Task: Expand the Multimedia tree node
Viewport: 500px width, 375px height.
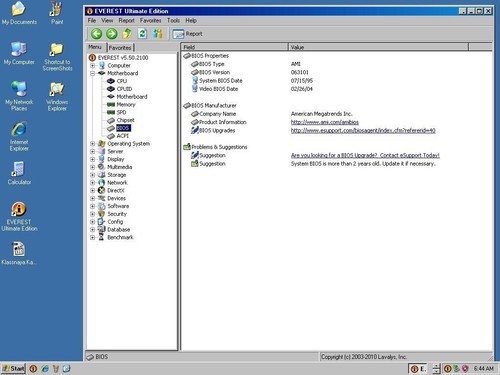Action: pos(93,167)
